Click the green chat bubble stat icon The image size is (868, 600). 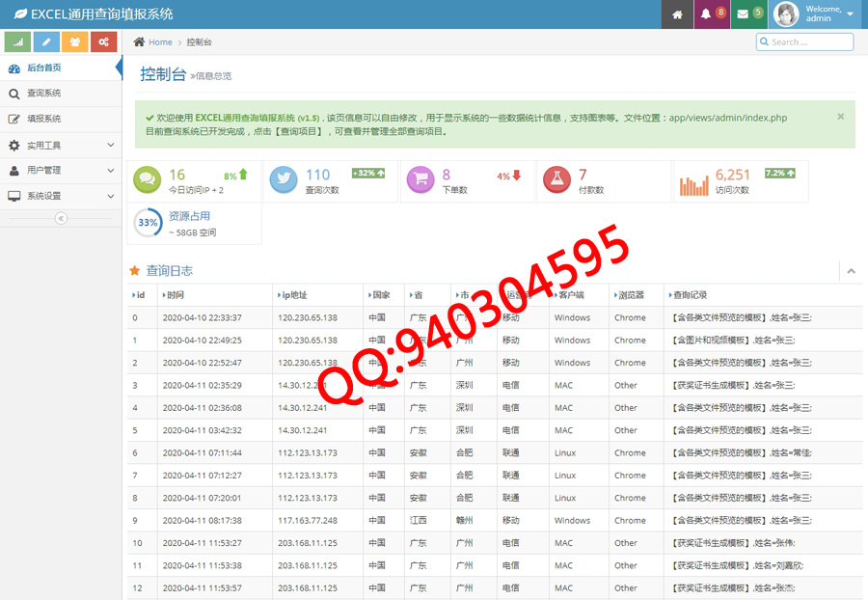coord(147,179)
